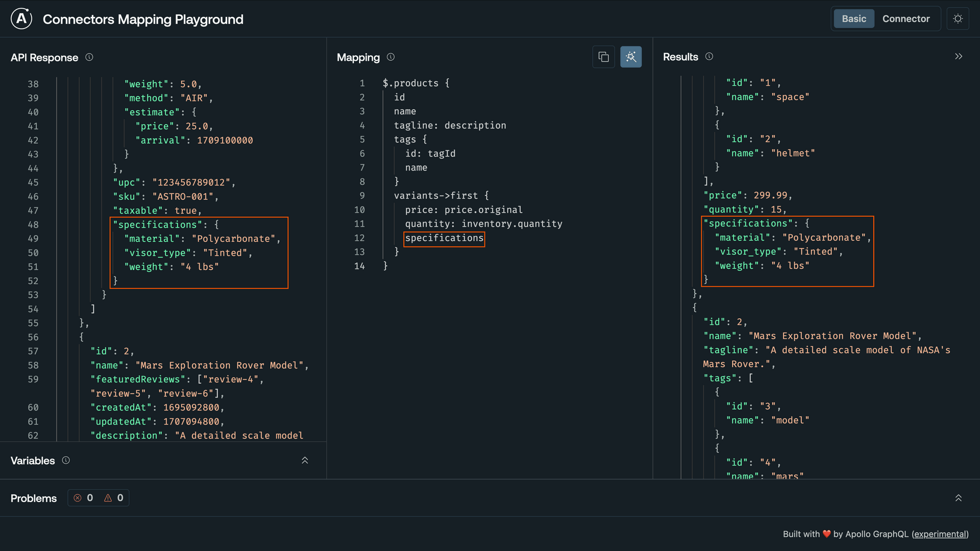Click the magic wand generate-mapping icon
Screen dimensions: 980x551
tap(631, 57)
